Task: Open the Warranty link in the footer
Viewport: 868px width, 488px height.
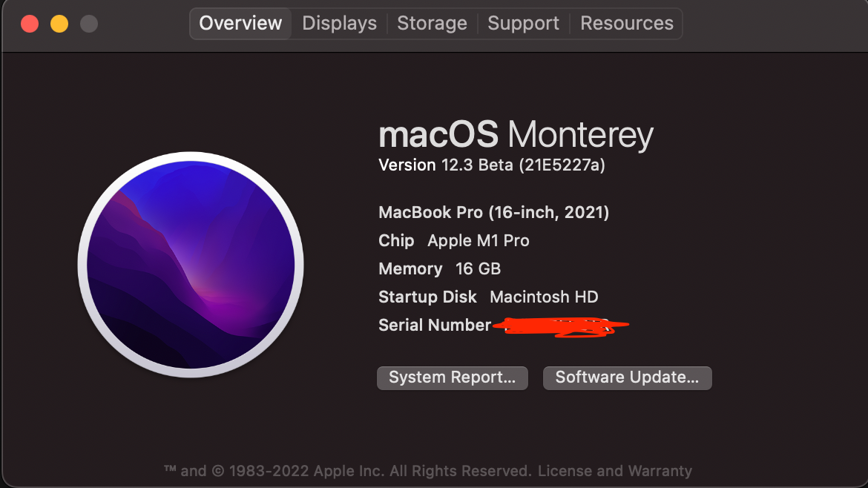Action: click(657, 471)
